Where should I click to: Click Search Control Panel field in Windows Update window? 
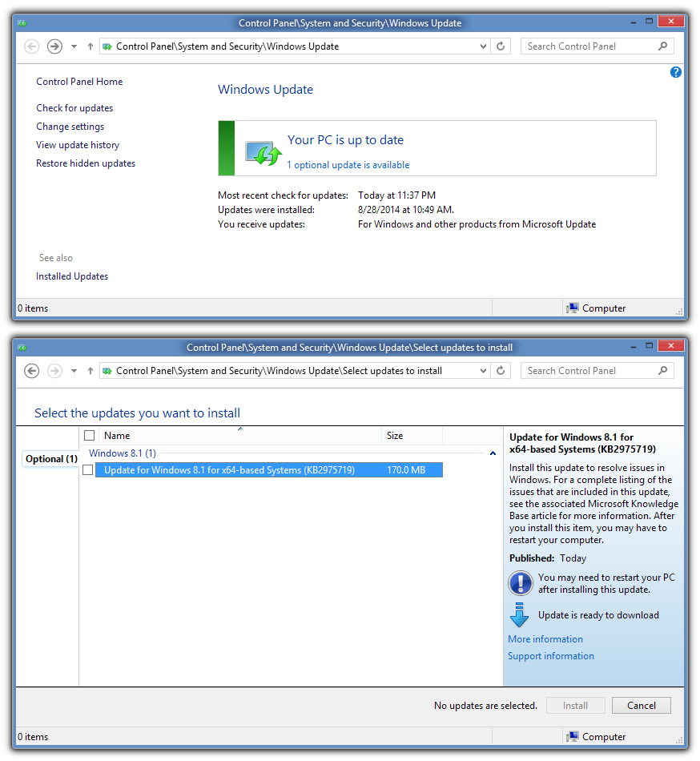pos(597,46)
